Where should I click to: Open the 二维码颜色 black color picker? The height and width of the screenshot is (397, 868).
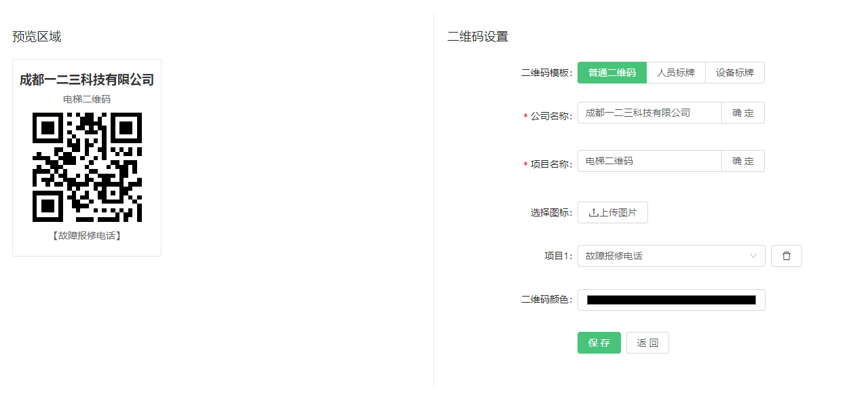671,300
